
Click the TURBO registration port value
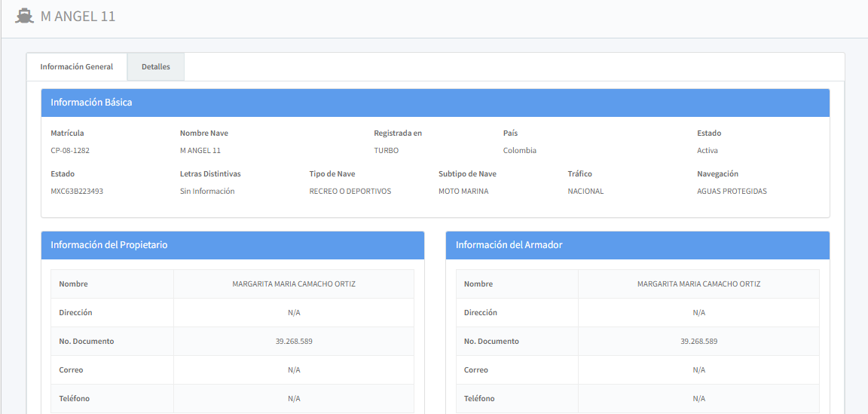pyautogui.click(x=386, y=150)
